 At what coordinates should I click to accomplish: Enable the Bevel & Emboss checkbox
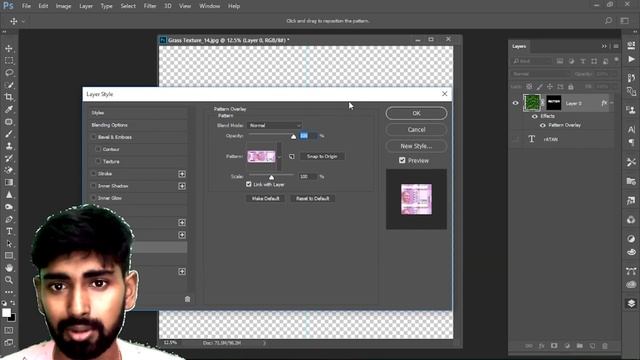pyautogui.click(x=94, y=137)
